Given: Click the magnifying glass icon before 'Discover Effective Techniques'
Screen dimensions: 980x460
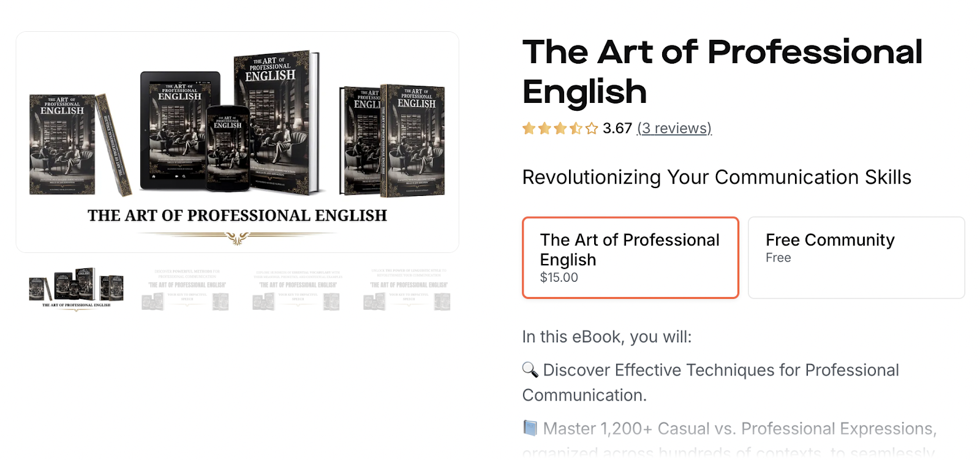Looking at the screenshot, I should (529, 370).
